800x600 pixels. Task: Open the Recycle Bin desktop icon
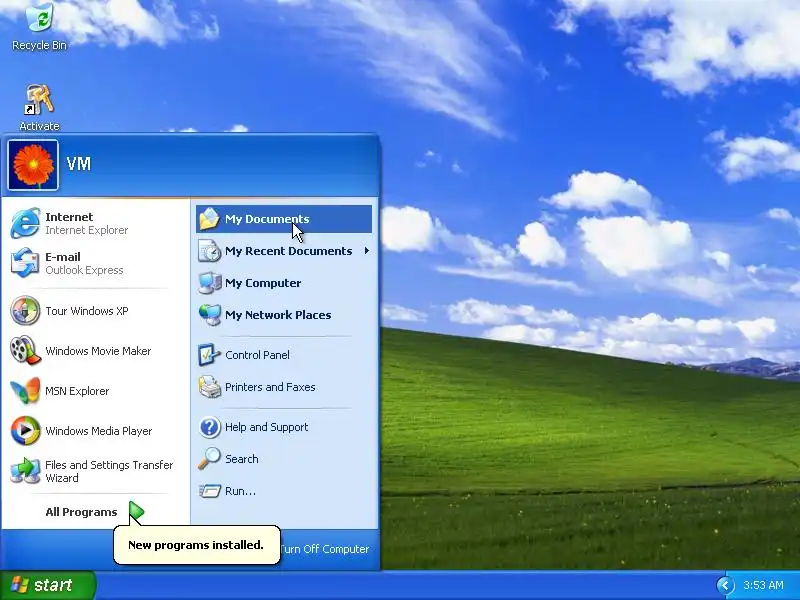coord(39,18)
